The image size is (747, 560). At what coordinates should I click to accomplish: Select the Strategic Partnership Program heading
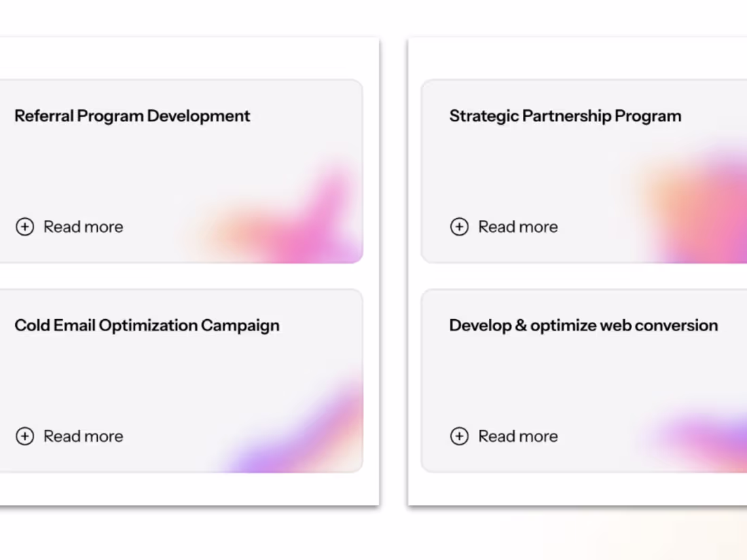(x=565, y=116)
